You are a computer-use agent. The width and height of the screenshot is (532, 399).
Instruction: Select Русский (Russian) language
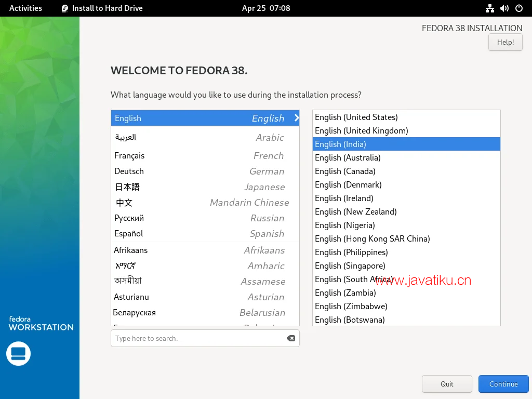(x=205, y=218)
